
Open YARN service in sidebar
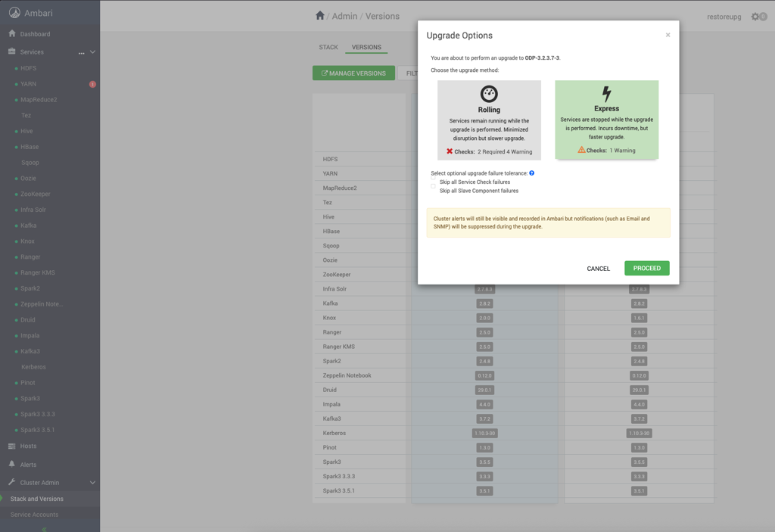28,84
